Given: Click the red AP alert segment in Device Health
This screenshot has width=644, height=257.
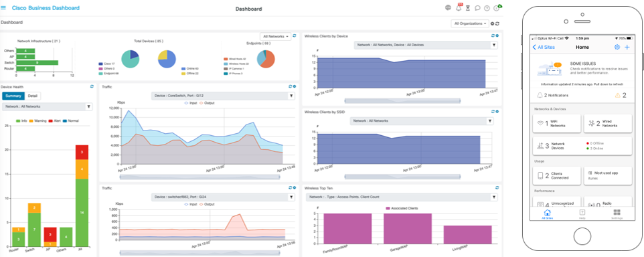Looking at the screenshot, I should pos(50,234).
